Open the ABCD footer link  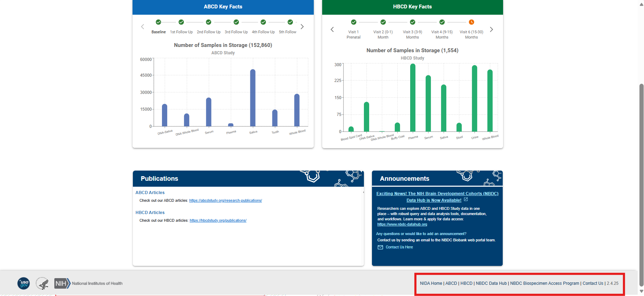pos(451,283)
